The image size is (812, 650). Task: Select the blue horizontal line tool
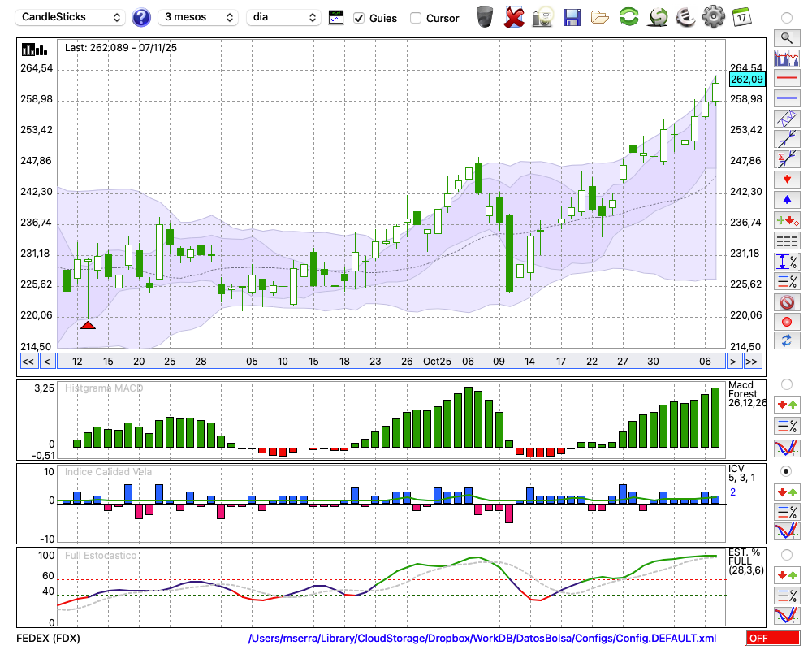point(787,98)
